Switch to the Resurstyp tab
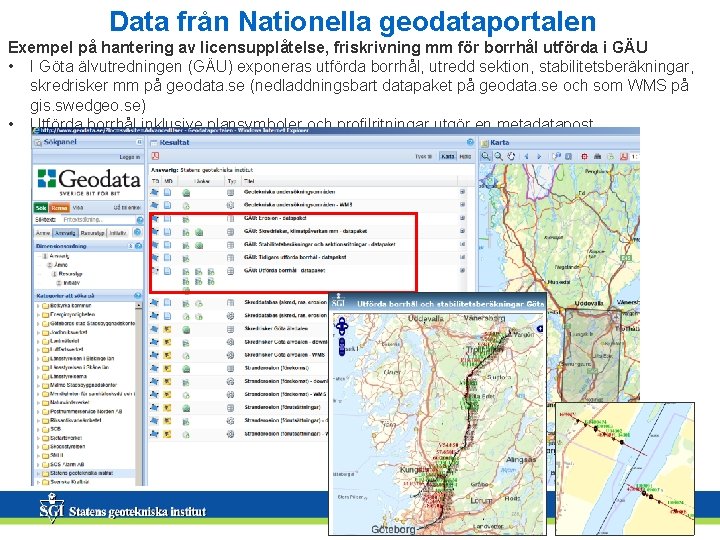The height and width of the screenshot is (540, 720). coord(92,233)
